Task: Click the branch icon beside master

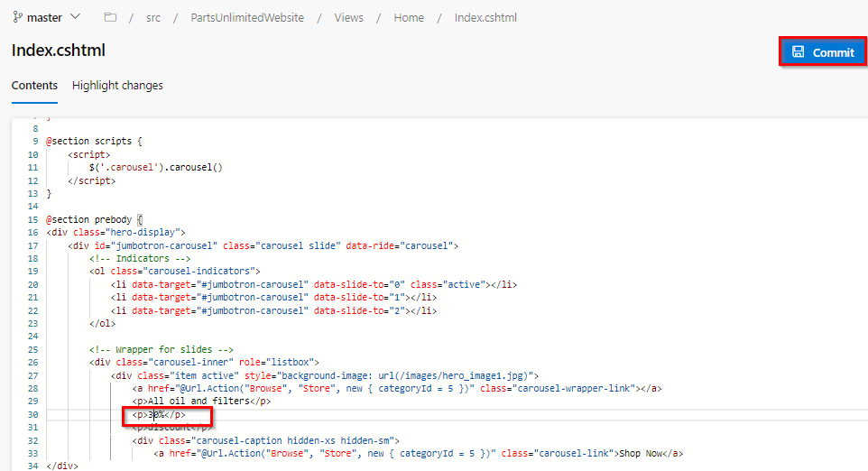Action: click(18, 17)
